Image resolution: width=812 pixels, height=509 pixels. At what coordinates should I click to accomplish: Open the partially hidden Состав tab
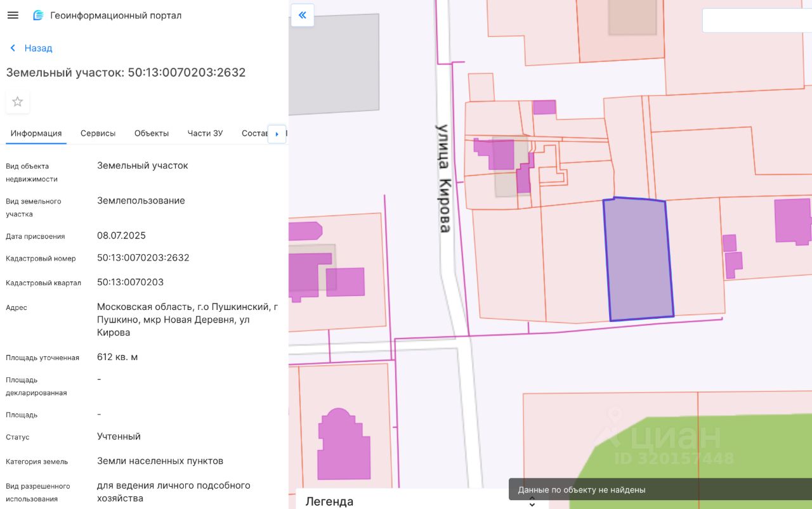tap(254, 133)
